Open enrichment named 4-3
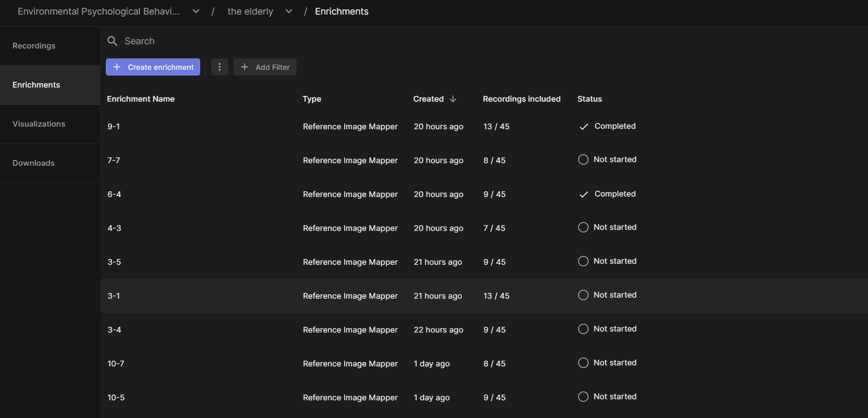The height and width of the screenshot is (418, 868). 114,228
